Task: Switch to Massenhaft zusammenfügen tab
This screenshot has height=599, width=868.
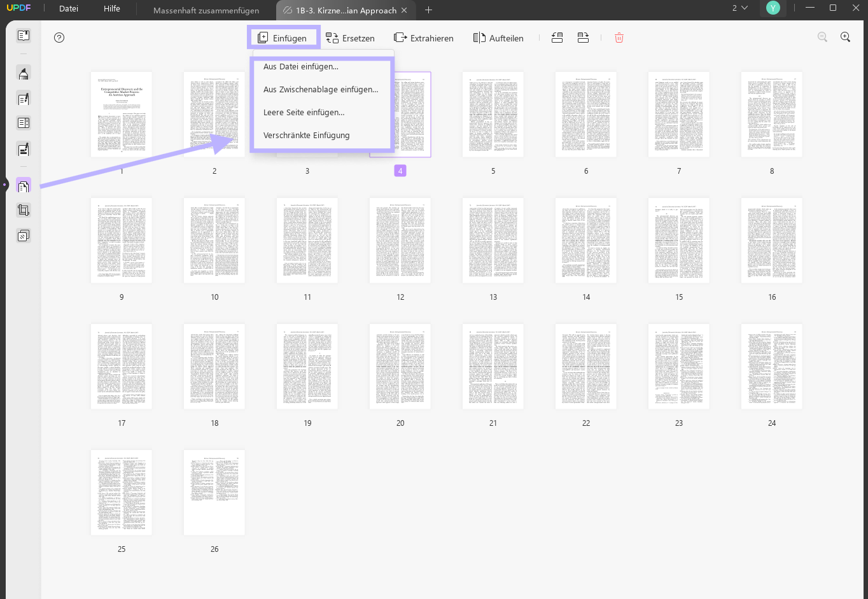Action: (206, 10)
